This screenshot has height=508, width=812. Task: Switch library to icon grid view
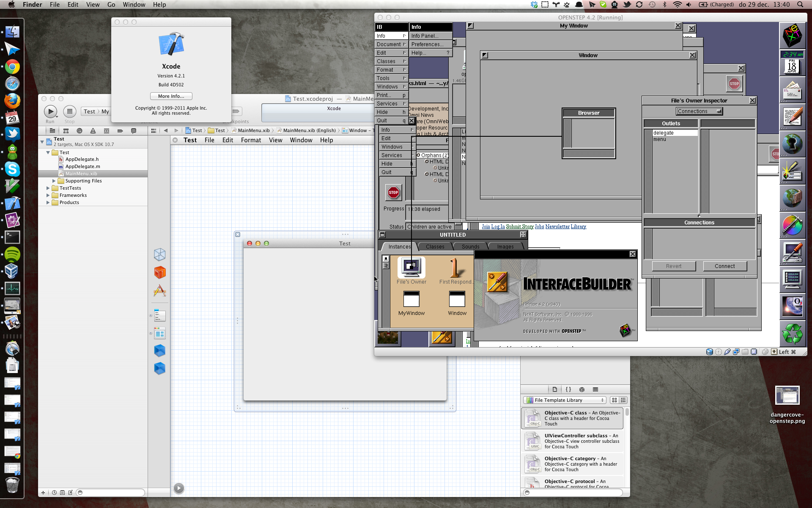click(x=614, y=400)
